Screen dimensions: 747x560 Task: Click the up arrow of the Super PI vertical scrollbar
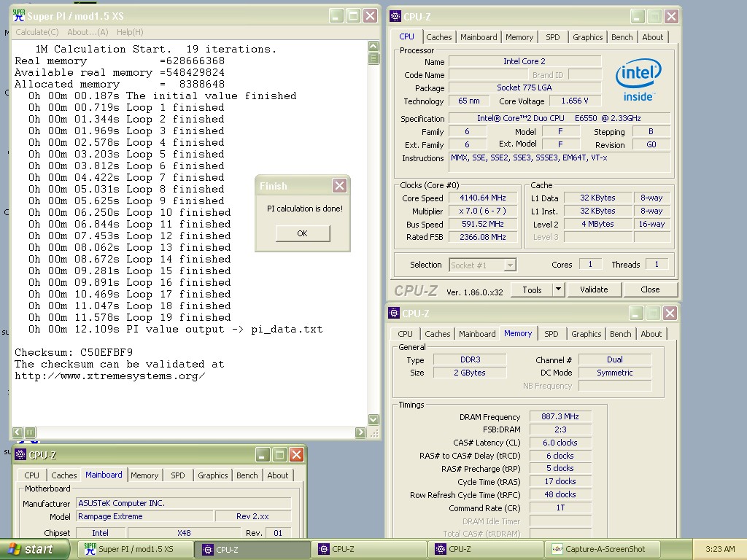373,46
